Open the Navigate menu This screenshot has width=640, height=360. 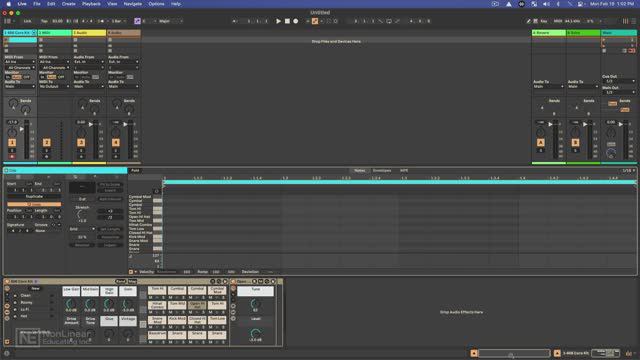tap(133, 4)
